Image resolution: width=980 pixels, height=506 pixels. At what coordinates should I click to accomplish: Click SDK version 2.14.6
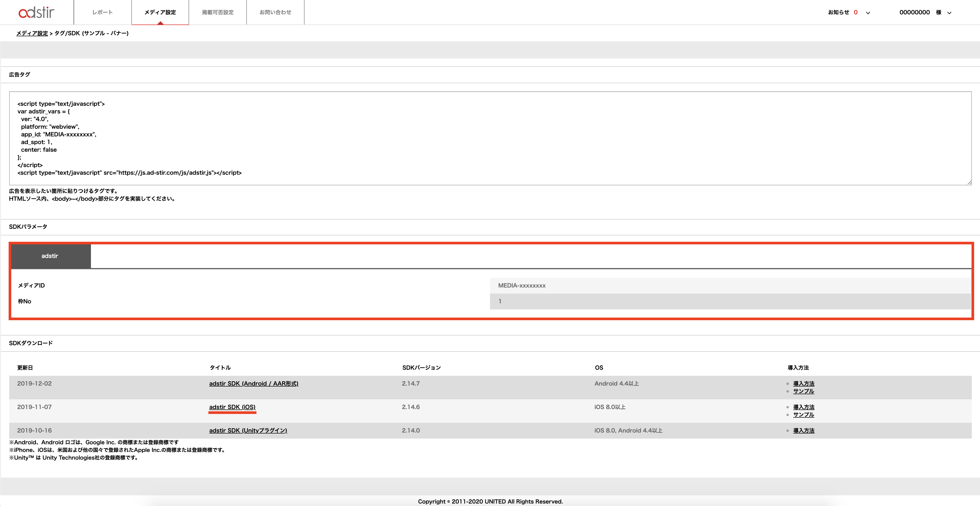[x=411, y=407]
